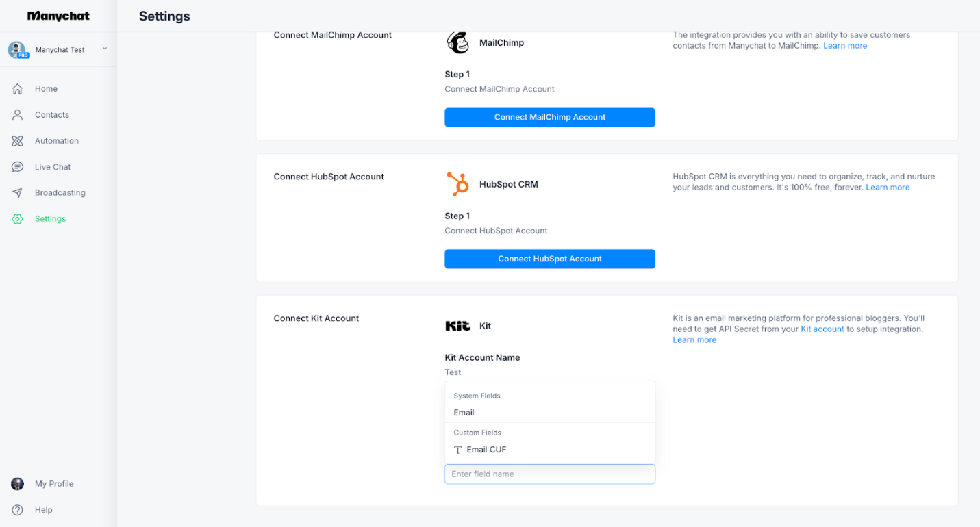Image resolution: width=980 pixels, height=527 pixels.
Task: Click the Home icon in sidebar
Action: coord(18,89)
